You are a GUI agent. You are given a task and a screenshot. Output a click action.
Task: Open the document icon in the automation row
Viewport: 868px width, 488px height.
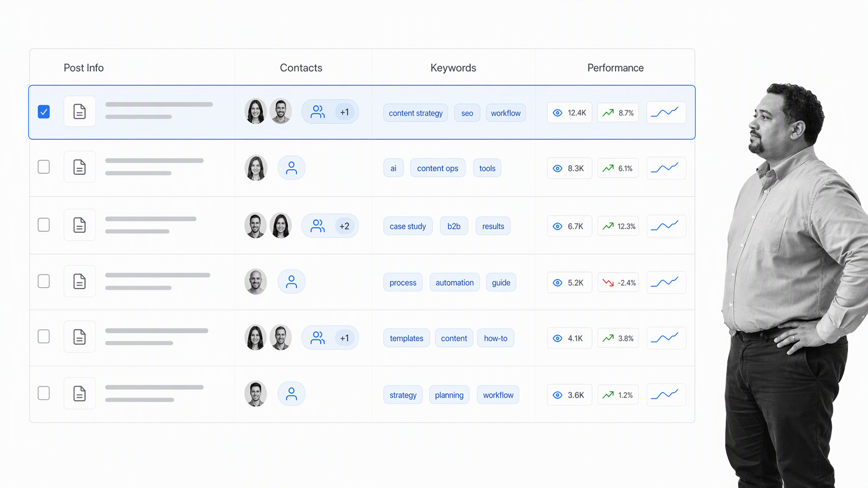pos(80,281)
